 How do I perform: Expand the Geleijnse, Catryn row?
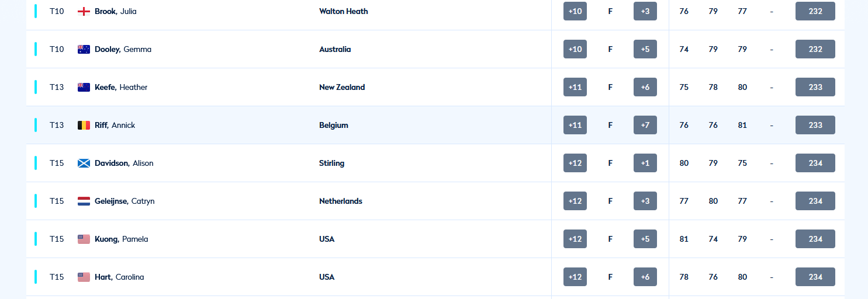pyautogui.click(x=435, y=201)
